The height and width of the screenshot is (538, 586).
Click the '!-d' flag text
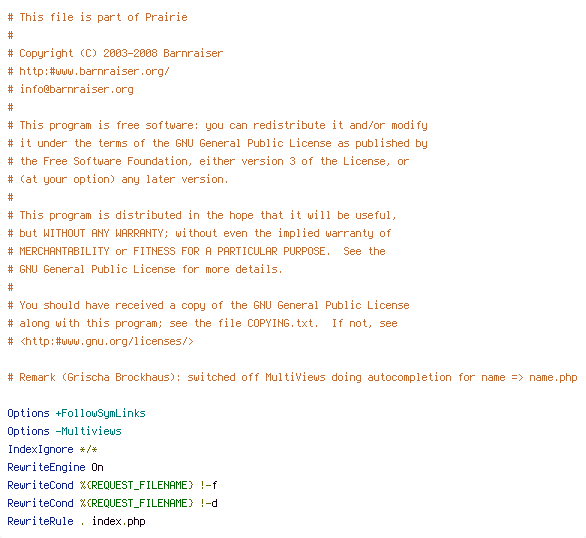[209, 503]
